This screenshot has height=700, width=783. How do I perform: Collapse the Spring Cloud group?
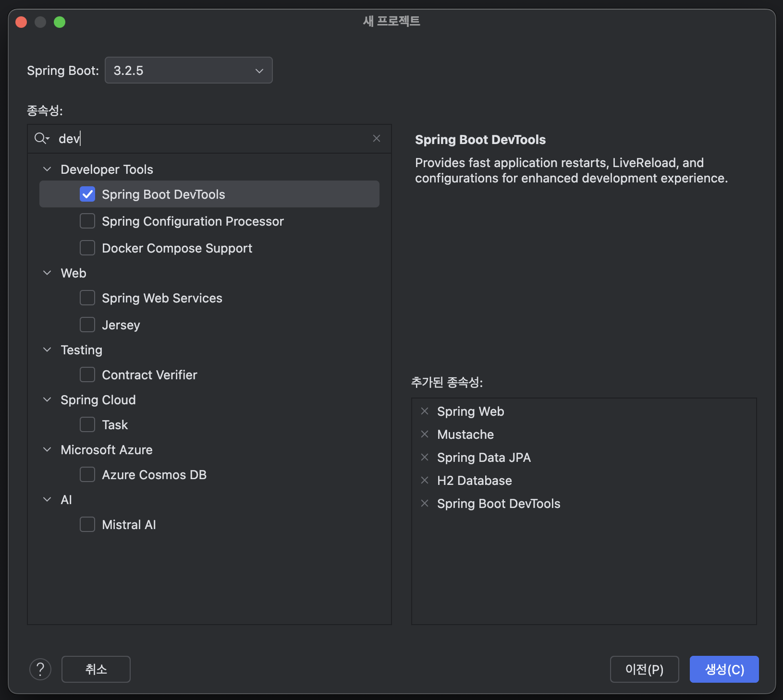coord(47,399)
